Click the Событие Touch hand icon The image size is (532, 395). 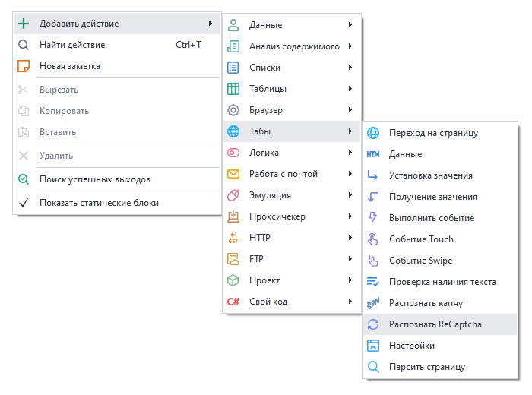(x=373, y=239)
